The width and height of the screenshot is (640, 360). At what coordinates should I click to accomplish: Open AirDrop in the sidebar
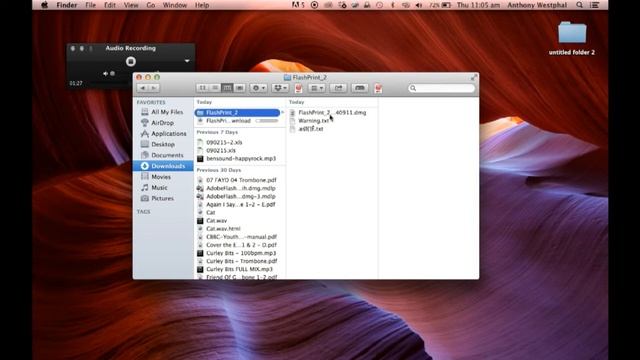pos(163,123)
